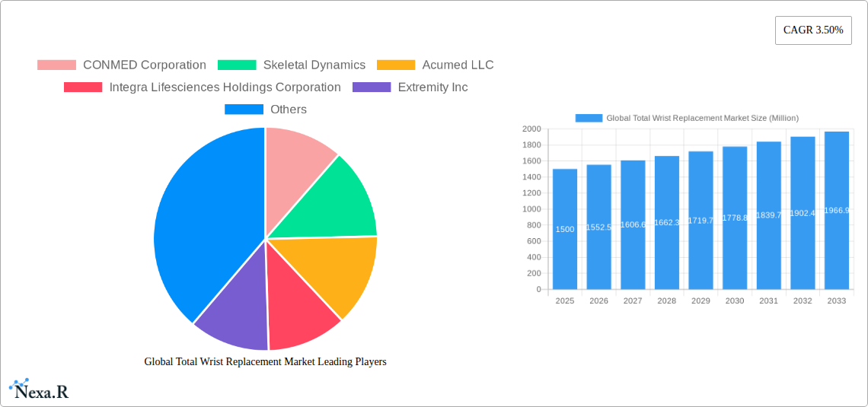This screenshot has height=407, width=868.
Task: Click the 1400 y-axis tick label
Action: tap(531, 177)
